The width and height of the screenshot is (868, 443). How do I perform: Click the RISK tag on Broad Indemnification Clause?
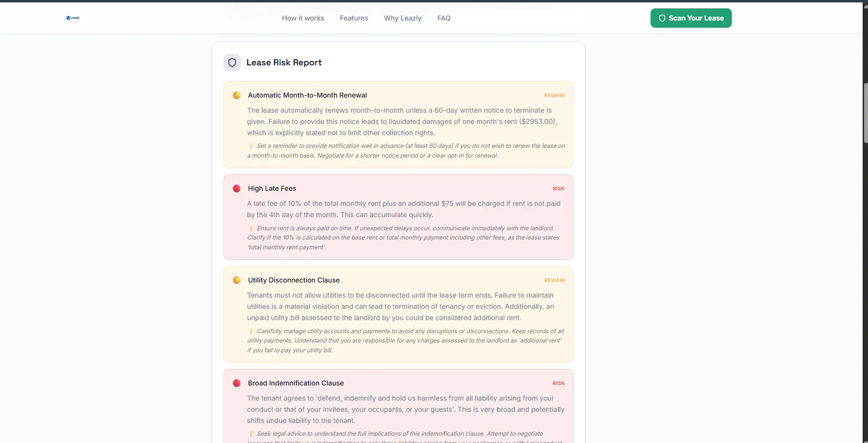(x=558, y=383)
